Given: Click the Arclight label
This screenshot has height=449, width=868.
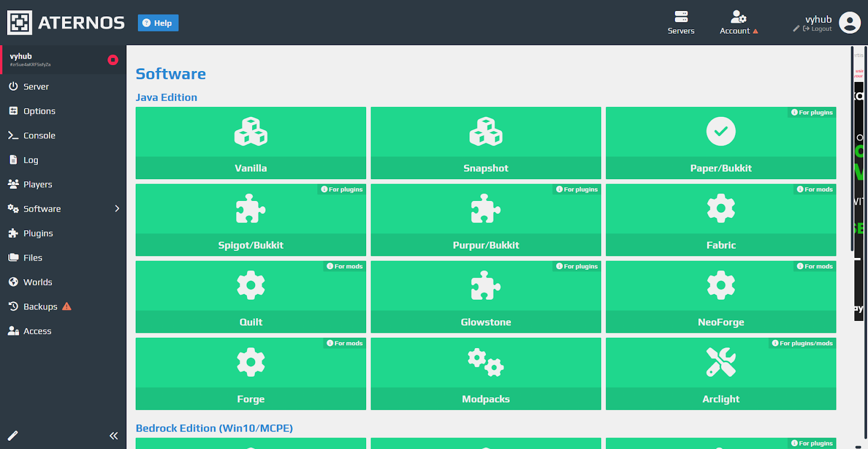Looking at the screenshot, I should click(721, 399).
